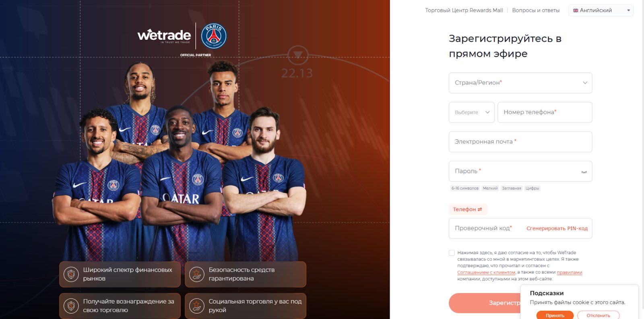The height and width of the screenshot is (319, 644).
Task: Click the shield icon beside Широкий спектр финансовых рынков
Action: click(71, 274)
